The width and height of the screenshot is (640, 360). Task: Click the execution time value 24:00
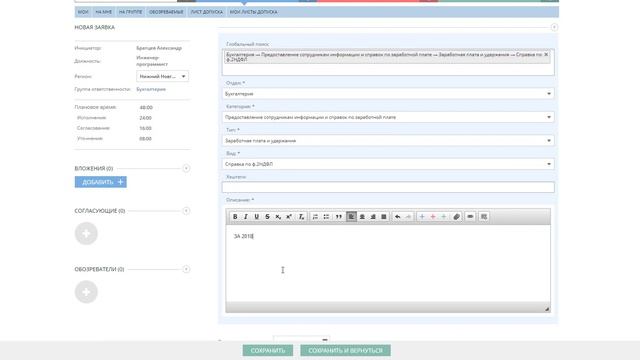145,118
